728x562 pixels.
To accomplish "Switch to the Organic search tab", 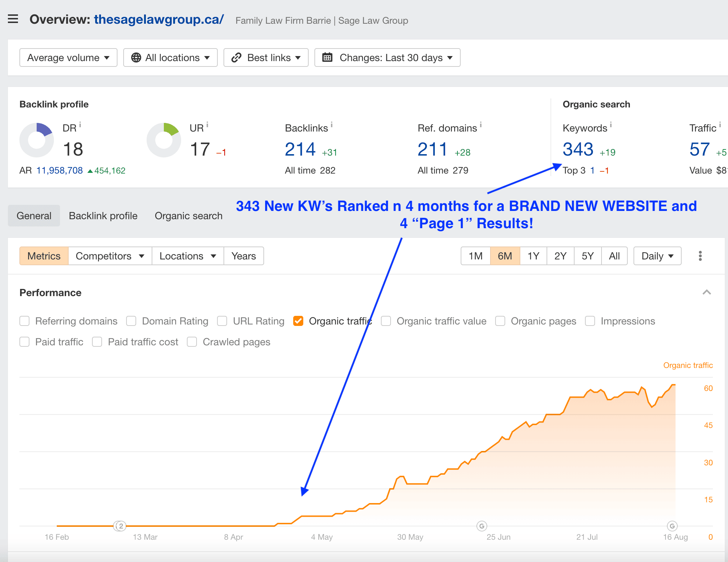I will tap(188, 216).
